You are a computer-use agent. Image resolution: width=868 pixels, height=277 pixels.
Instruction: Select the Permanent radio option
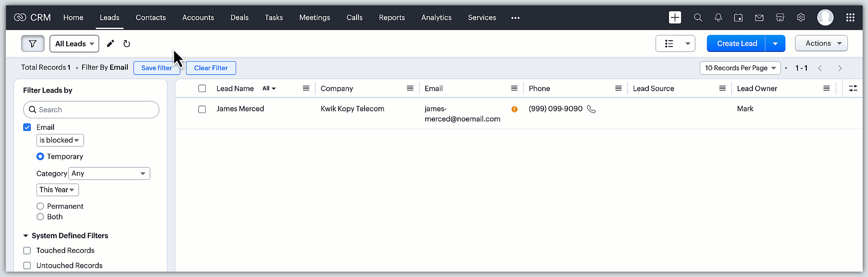(40, 206)
